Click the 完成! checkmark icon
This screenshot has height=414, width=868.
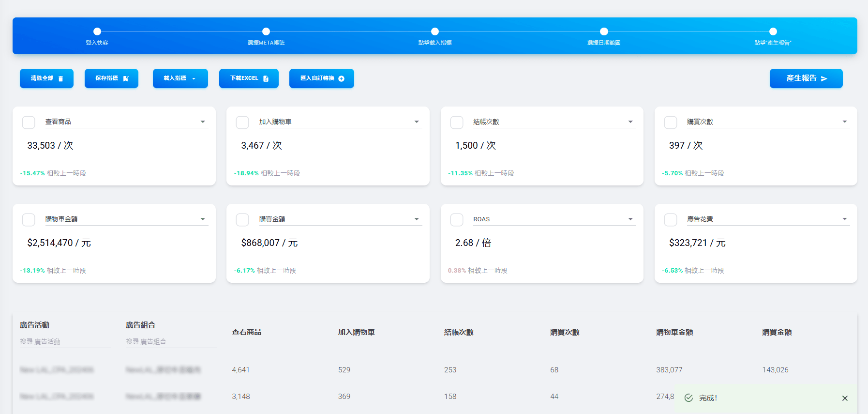point(688,398)
